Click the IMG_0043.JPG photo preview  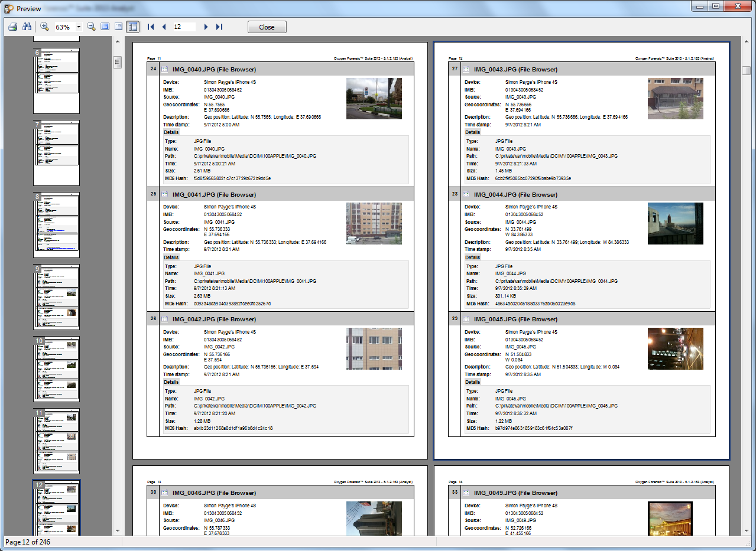pos(676,99)
